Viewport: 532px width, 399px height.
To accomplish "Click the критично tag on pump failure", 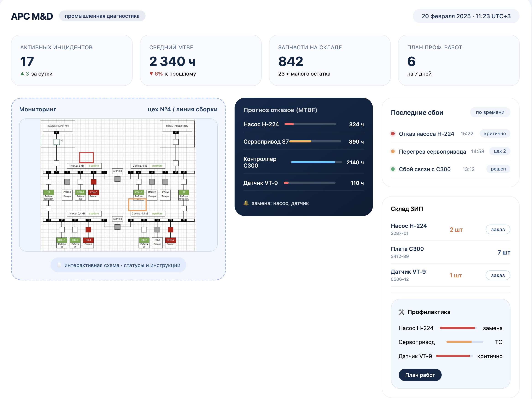I will tap(495, 133).
